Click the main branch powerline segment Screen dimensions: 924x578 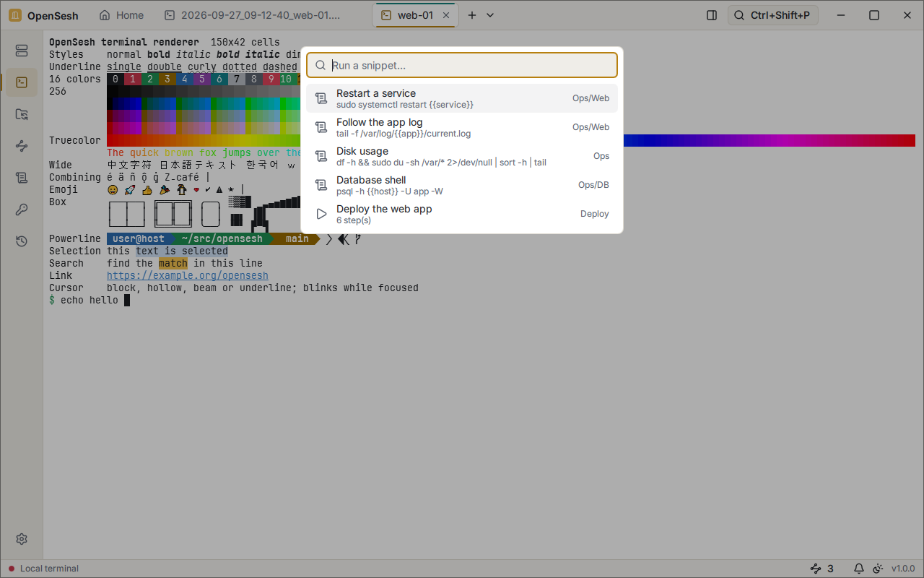[297, 238]
